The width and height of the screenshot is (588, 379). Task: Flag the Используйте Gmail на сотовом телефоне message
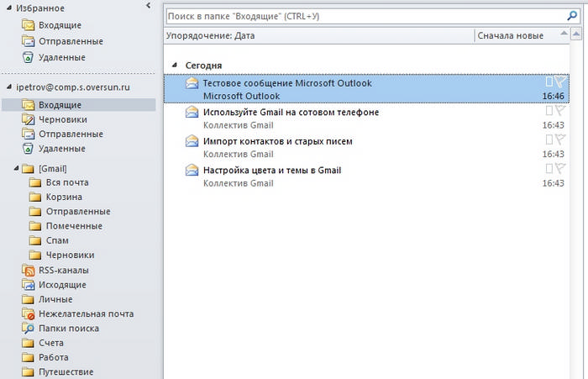coord(560,110)
